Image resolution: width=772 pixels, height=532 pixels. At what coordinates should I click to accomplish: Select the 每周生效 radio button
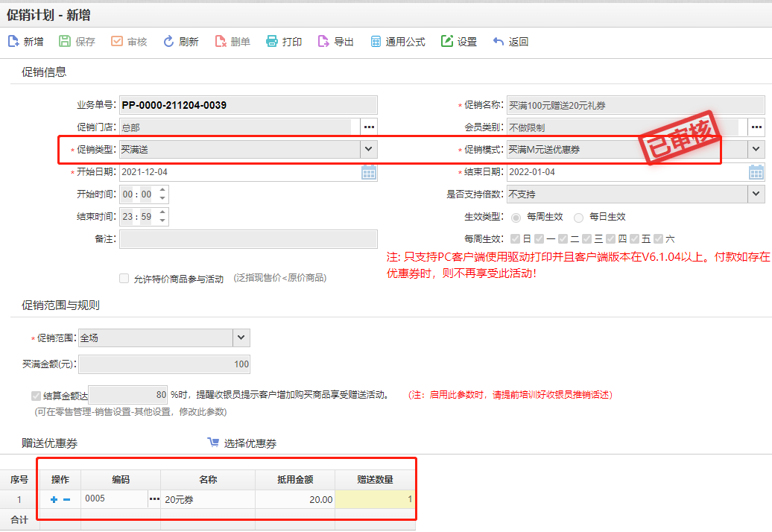[516, 218]
